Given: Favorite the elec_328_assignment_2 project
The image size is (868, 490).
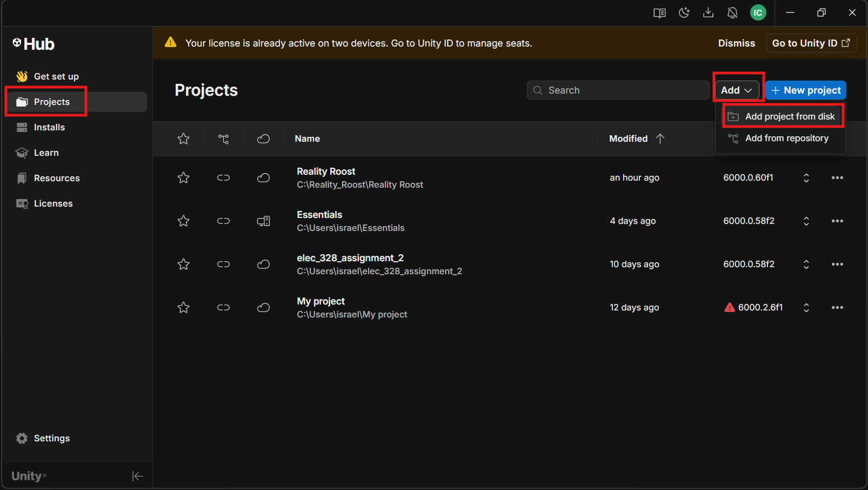Looking at the screenshot, I should 184,264.
